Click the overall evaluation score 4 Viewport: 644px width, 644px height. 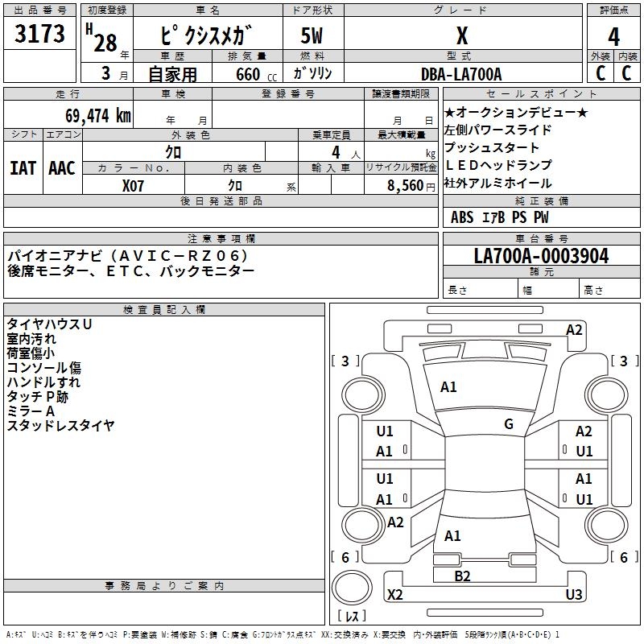pyautogui.click(x=613, y=37)
